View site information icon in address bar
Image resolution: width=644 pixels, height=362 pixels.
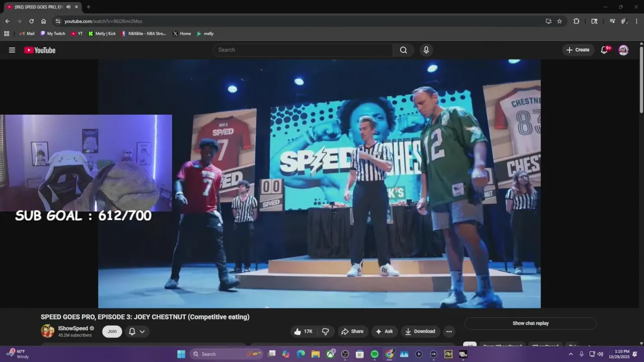coord(58,21)
